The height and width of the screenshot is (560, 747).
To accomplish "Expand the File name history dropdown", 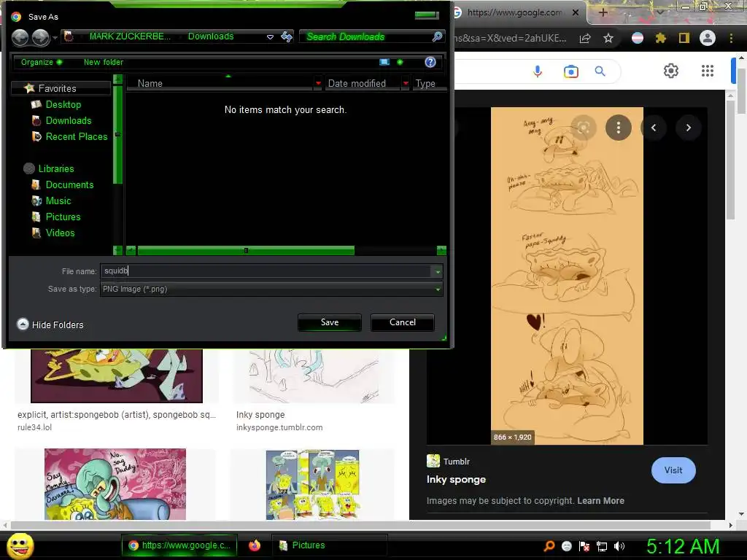I will (438, 271).
